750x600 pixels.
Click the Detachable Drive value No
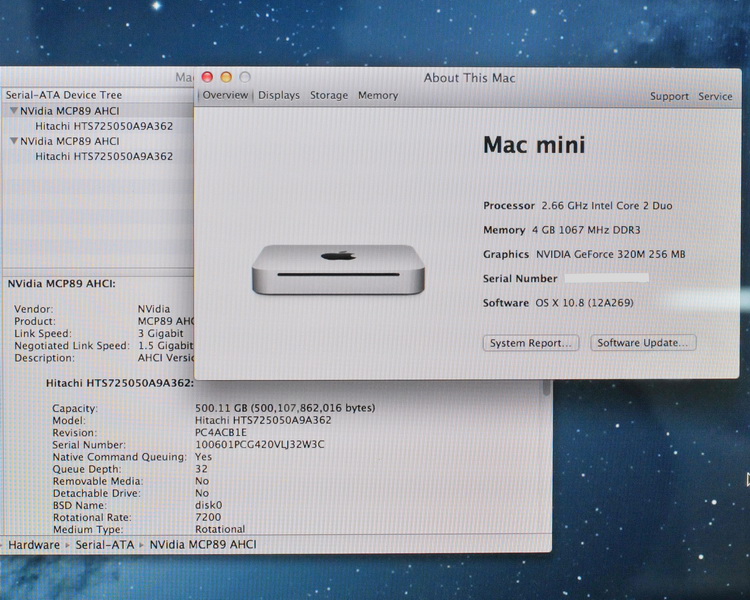202,493
